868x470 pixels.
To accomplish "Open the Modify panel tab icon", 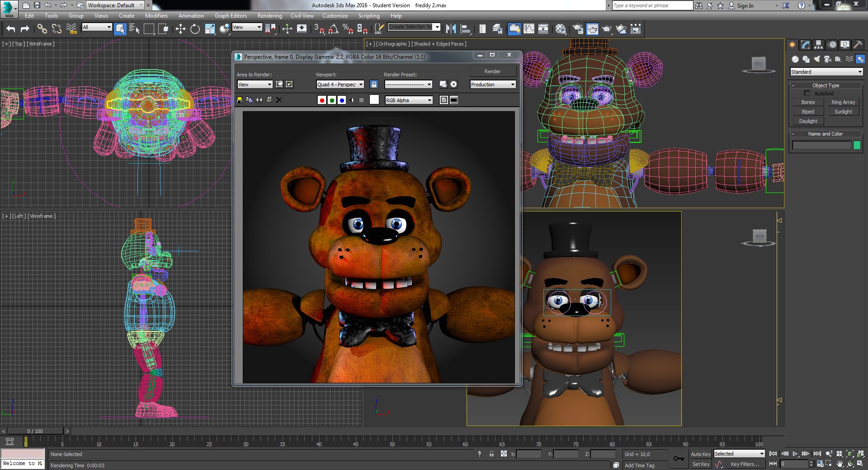I will [805, 45].
